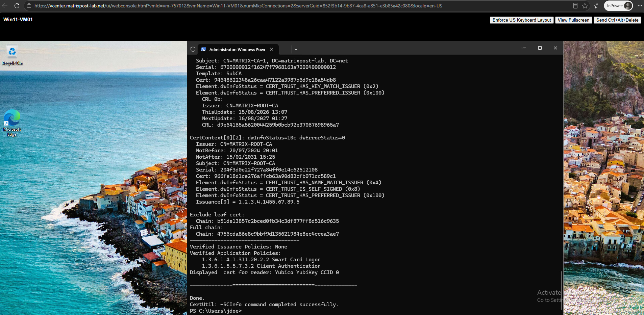Open a new terminal tab with the plus
644x315 pixels.
coord(286,49)
